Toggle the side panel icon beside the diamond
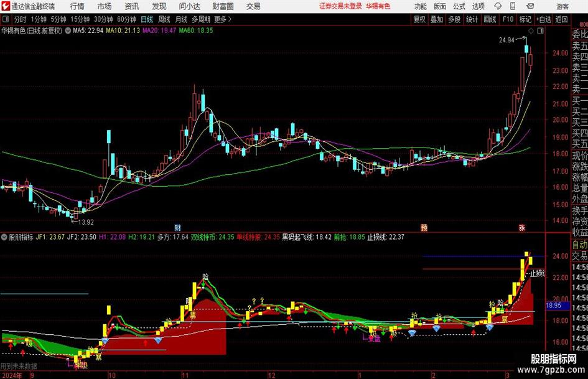Viewport: 588px width, 379px height. 540,30
